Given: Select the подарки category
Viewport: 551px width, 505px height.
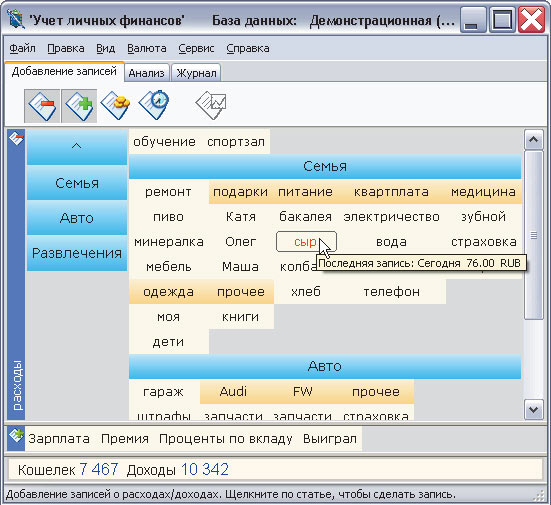Looking at the screenshot, I should click(x=240, y=192).
